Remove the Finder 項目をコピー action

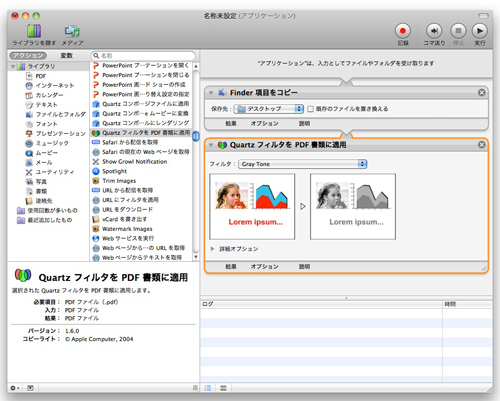click(482, 92)
